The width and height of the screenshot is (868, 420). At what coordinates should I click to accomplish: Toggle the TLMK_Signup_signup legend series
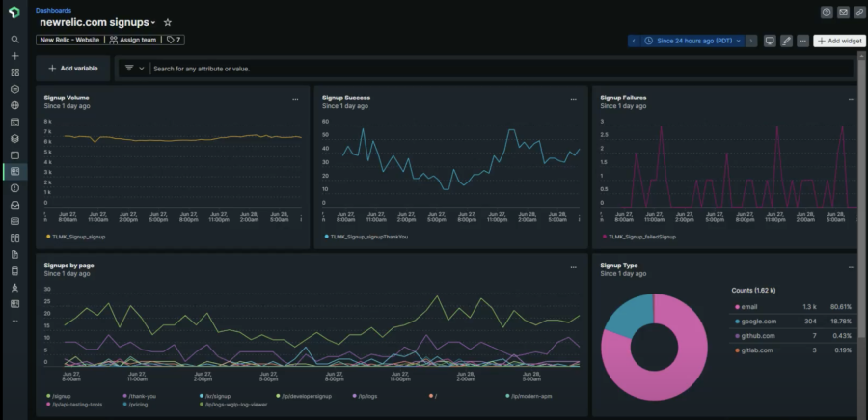[75, 236]
